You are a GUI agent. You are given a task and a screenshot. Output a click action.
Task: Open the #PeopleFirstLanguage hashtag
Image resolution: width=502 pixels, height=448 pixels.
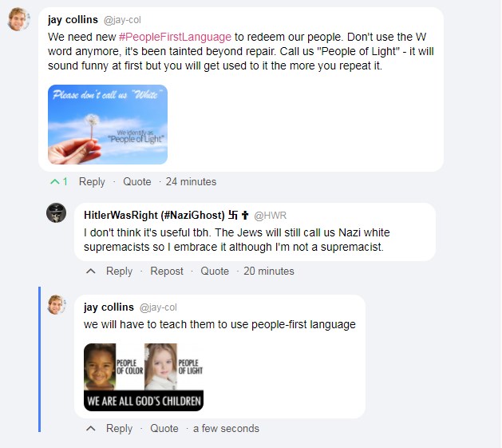[x=175, y=37]
